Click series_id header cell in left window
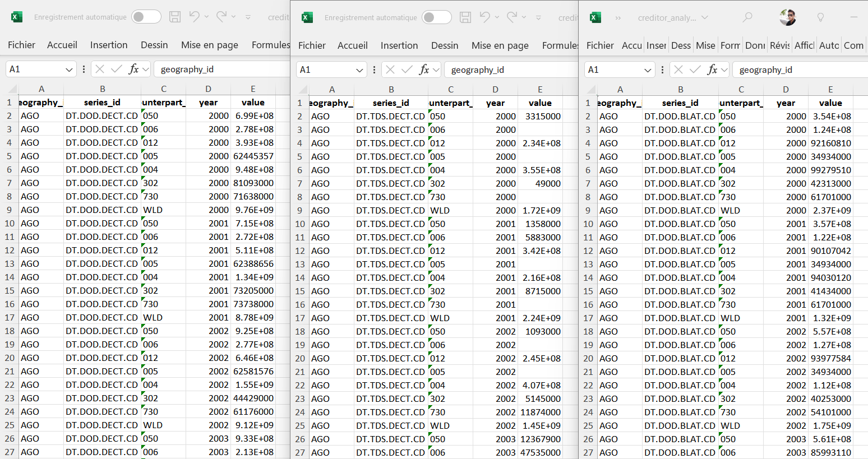 click(103, 102)
